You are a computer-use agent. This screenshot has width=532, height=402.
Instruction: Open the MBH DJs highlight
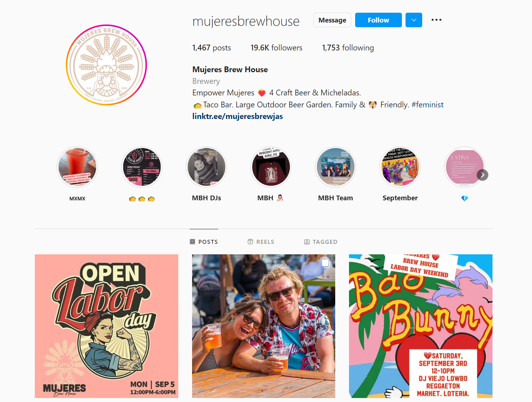pos(206,167)
